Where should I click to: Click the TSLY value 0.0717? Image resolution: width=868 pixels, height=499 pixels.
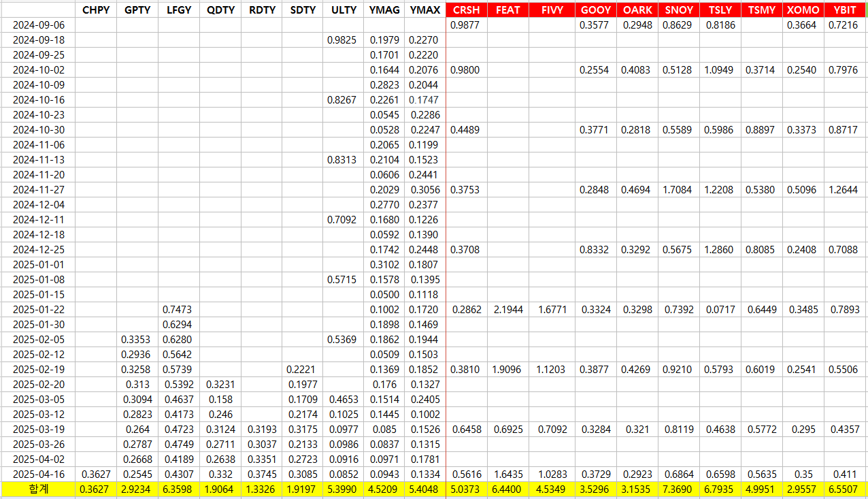coord(720,309)
